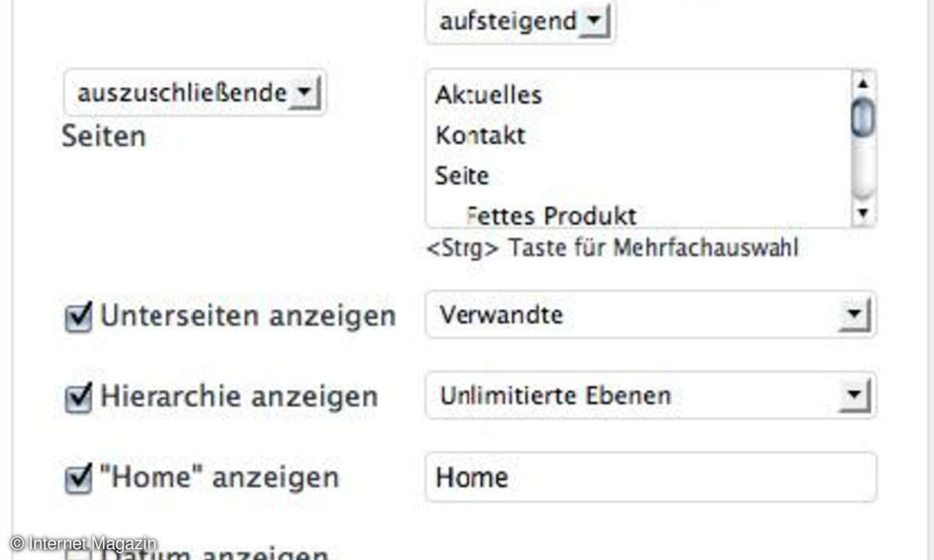Image resolution: width=934 pixels, height=560 pixels.
Task: Select Fettes Produkt in the page list
Action: (552, 215)
